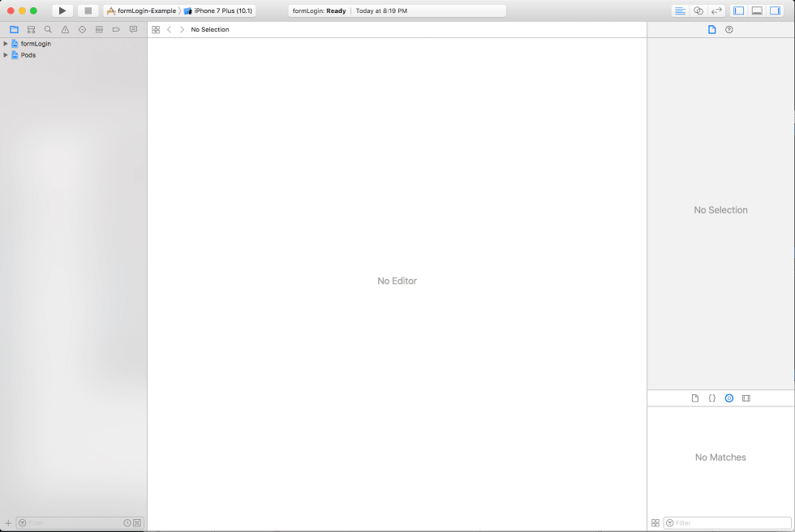Show the Issue navigator
This screenshot has width=795, height=532.
click(65, 29)
